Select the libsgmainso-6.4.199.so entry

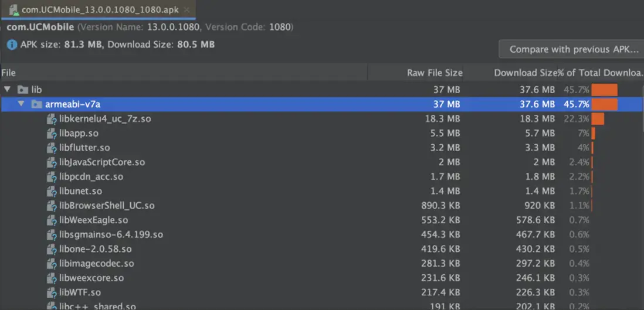tap(111, 234)
